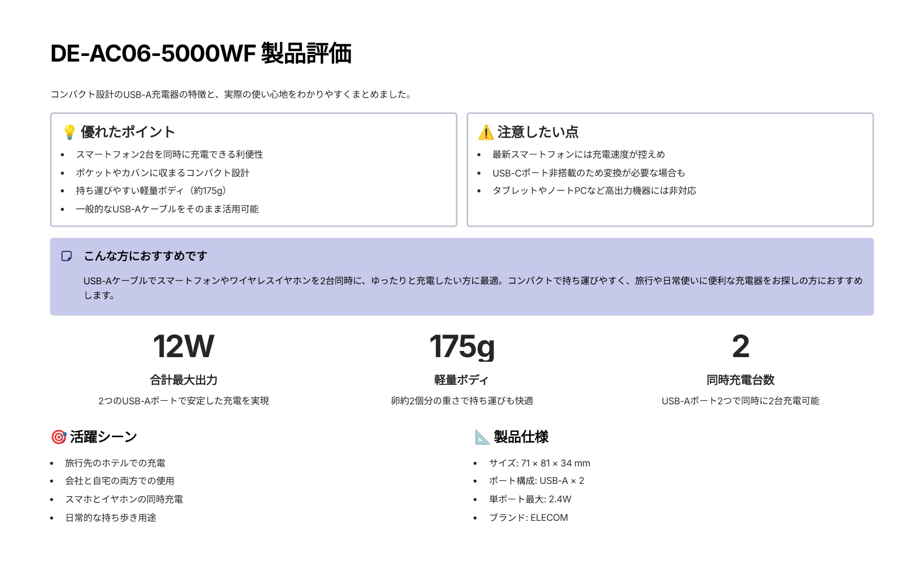
Task: Toggle the こんな方におすすめです recommendation banner
Action: 461,275
